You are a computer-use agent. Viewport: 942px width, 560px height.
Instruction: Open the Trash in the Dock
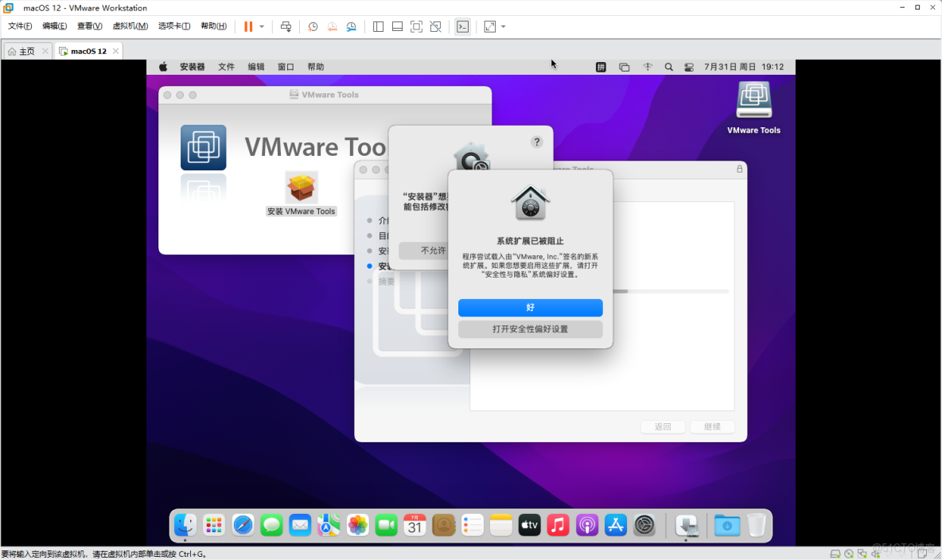(x=756, y=525)
